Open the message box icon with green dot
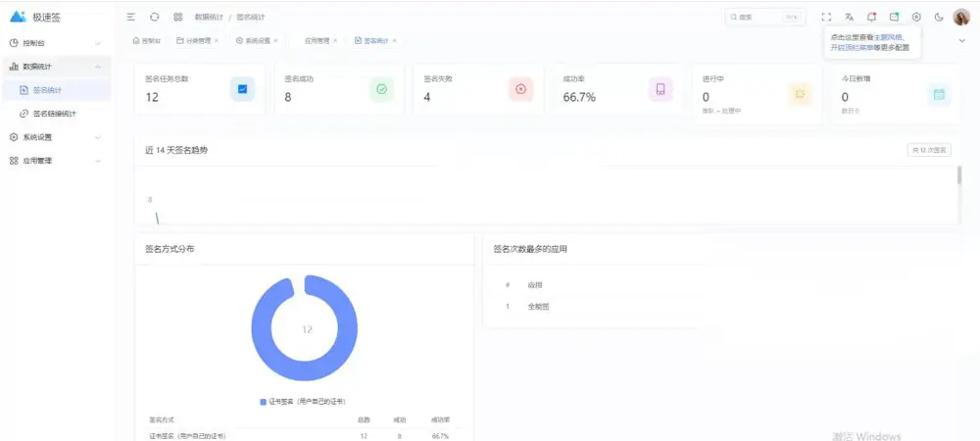 pos(895,17)
